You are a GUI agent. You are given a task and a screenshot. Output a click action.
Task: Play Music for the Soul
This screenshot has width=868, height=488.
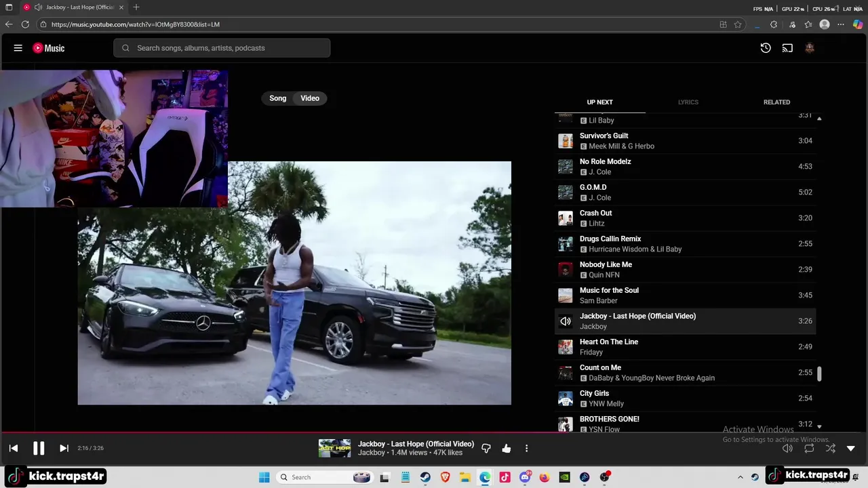tap(685, 296)
